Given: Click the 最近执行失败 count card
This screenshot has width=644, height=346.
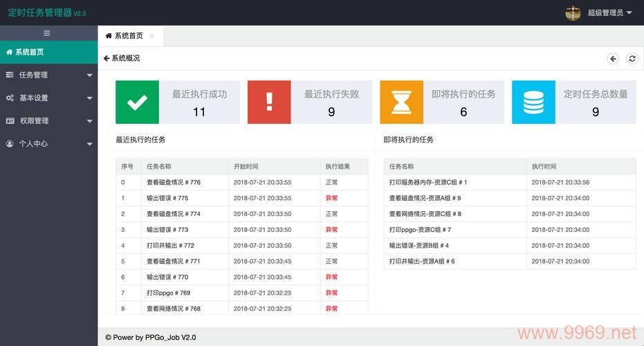Looking at the screenshot, I should click(x=310, y=102).
